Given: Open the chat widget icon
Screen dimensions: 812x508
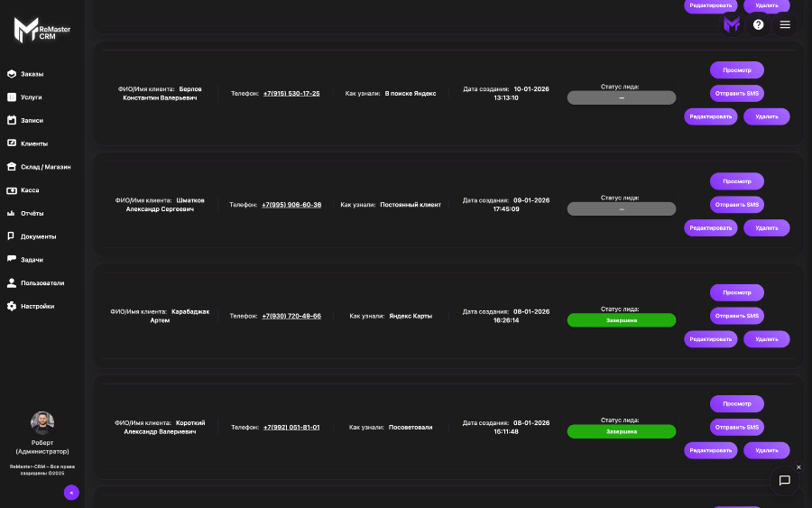Looking at the screenshot, I should [784, 481].
